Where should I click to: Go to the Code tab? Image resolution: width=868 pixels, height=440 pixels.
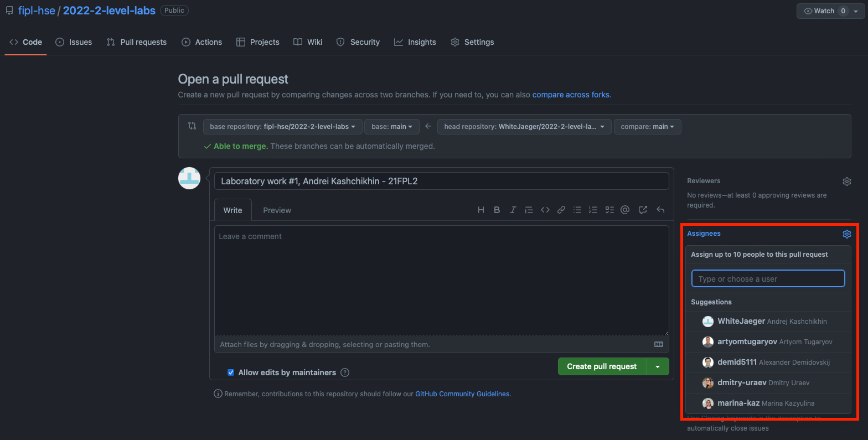click(26, 42)
